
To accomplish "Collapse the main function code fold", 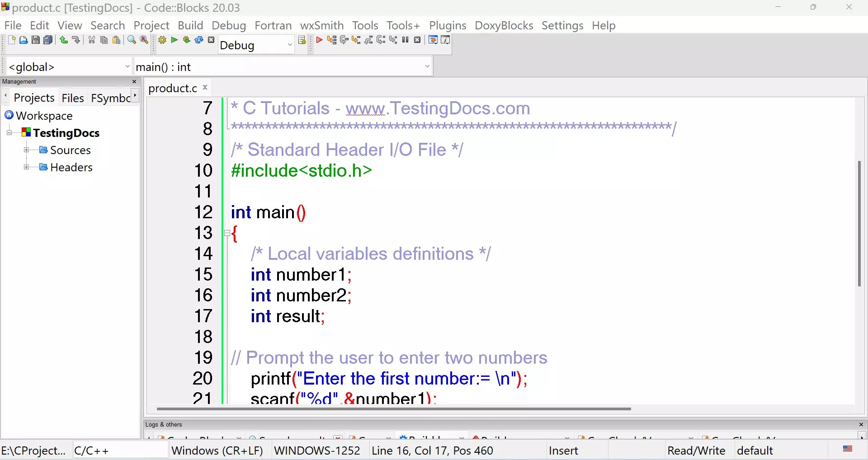I will 227,234.
